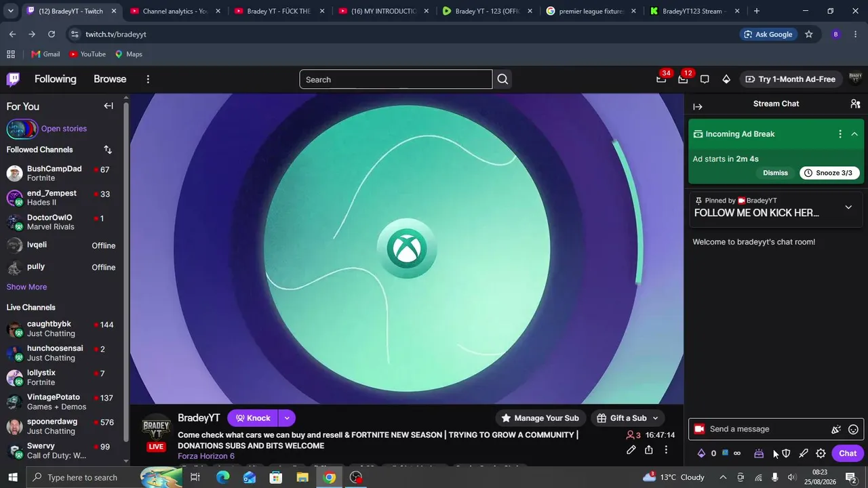Open the activity tray showing 12
The image size is (868, 488).
683,79
